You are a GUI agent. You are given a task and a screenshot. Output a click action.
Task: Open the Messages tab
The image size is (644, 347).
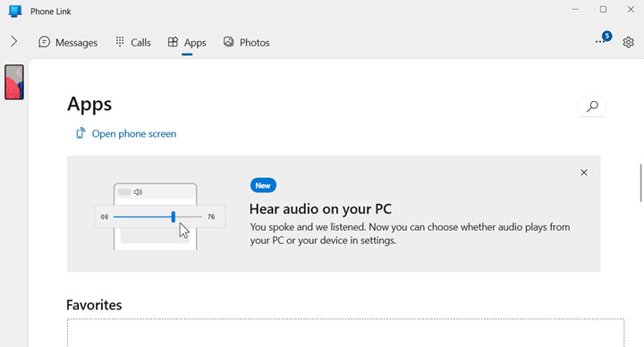[x=68, y=42]
